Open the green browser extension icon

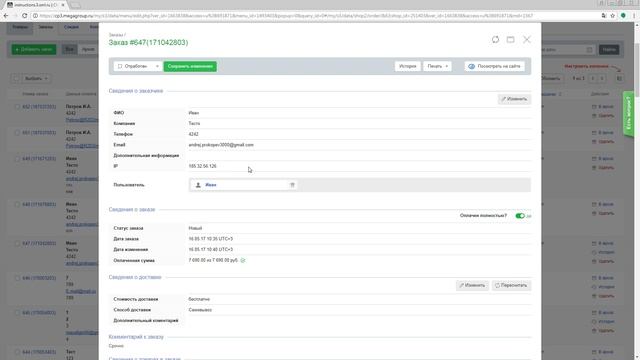point(623,16)
